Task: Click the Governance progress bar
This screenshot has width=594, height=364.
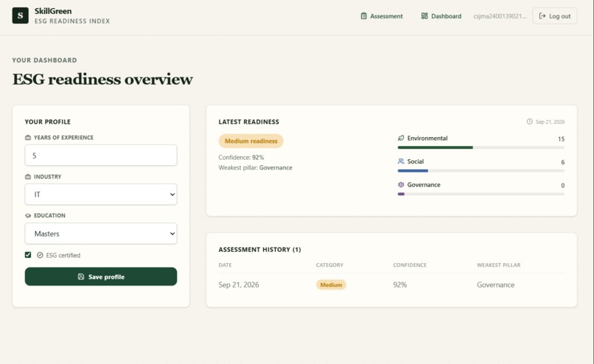Action: [x=481, y=194]
